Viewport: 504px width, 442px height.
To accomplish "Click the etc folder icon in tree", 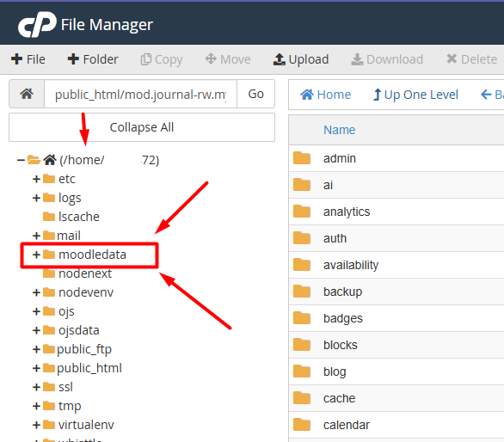I will click(49, 178).
